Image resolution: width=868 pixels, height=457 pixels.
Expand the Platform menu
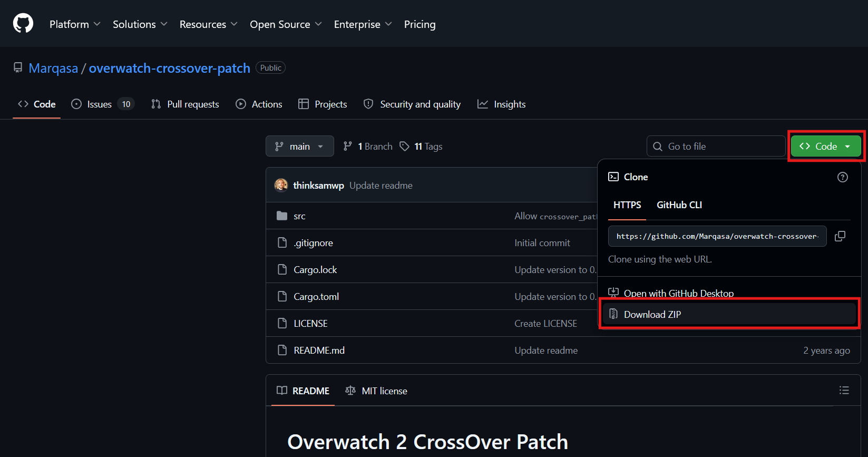point(75,24)
